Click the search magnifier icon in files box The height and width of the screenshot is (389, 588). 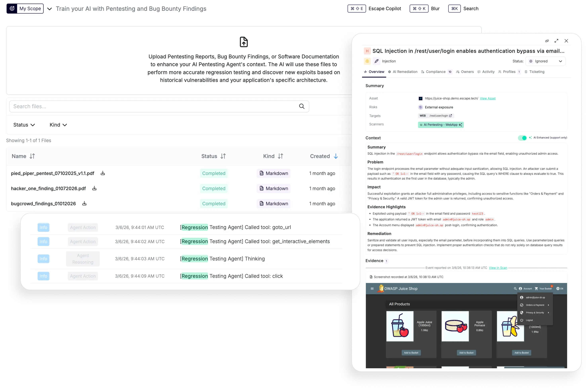click(302, 106)
